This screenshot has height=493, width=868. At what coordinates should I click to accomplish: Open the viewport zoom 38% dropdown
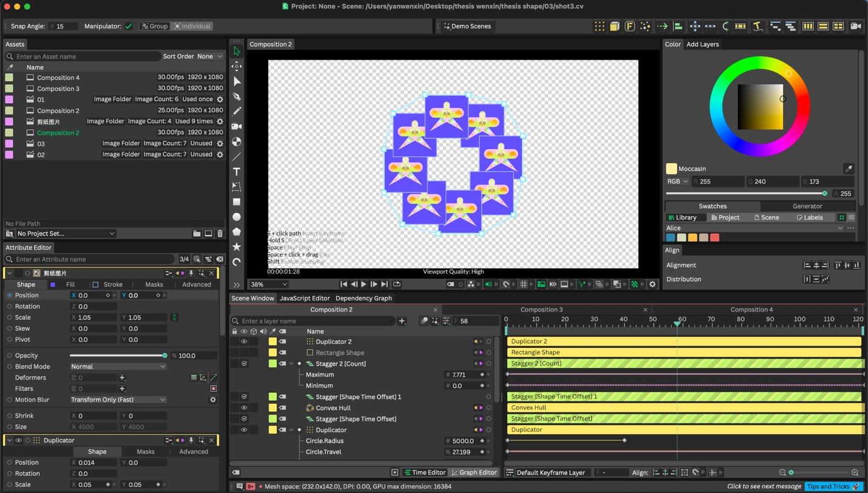coord(268,284)
